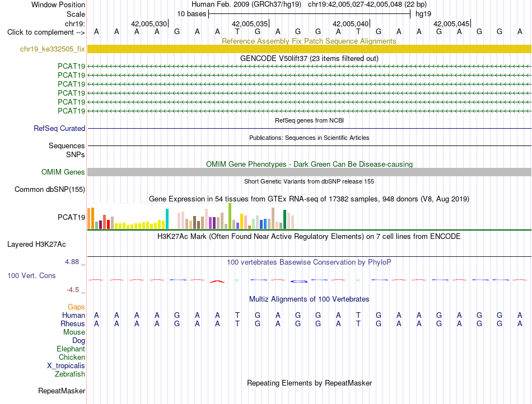Click the X_tropicalis species label
532x404 pixels.
(66, 366)
